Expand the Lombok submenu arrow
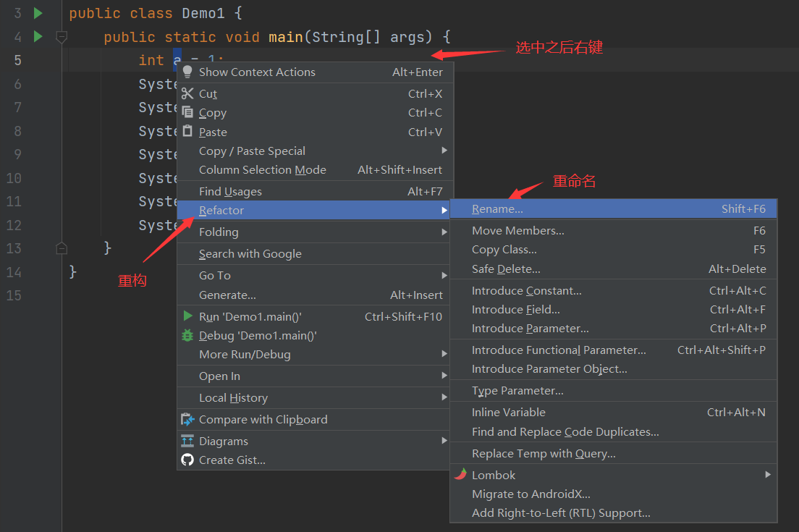 [x=768, y=474]
